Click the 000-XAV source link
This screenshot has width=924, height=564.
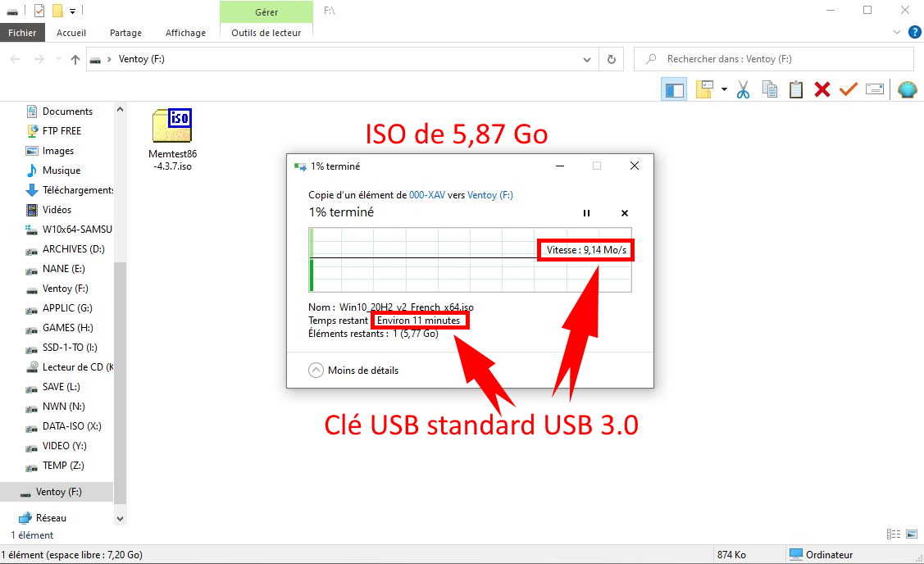(x=426, y=195)
